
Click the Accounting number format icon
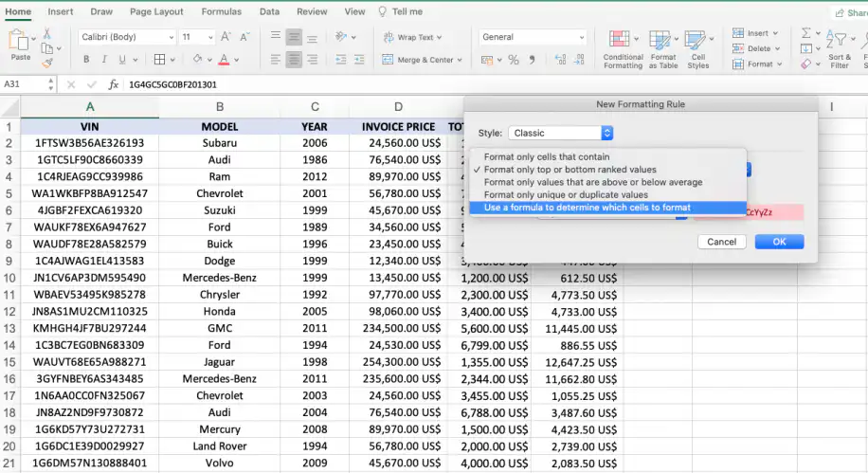click(486, 60)
